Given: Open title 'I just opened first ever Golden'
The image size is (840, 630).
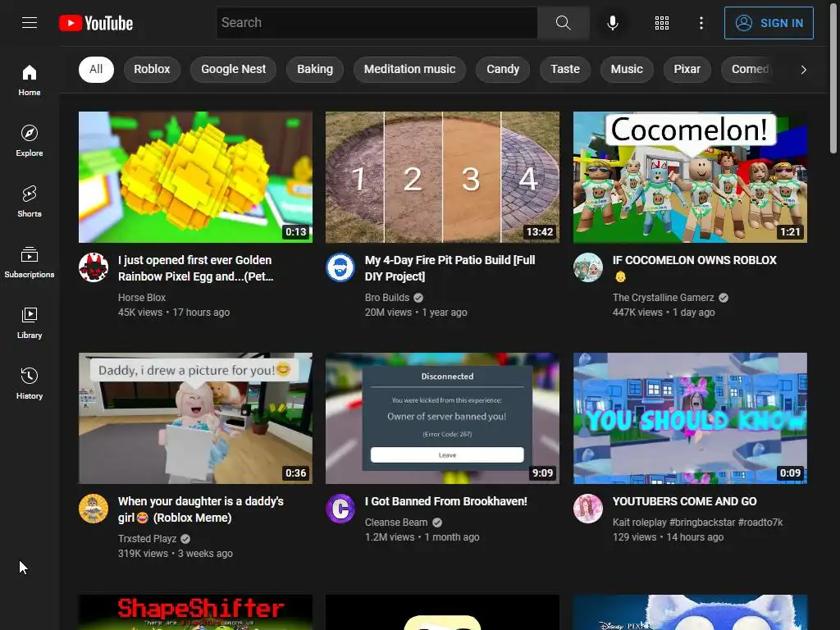Looking at the screenshot, I should pos(196,268).
